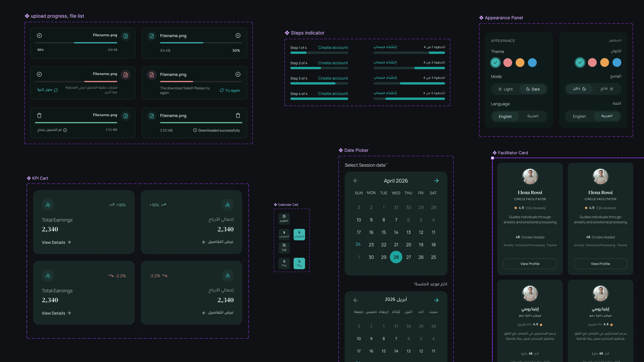644x362 pixels.
Task: Click the left arrow in the Arabic أبريل 2026 calendar
Action: 355,300
